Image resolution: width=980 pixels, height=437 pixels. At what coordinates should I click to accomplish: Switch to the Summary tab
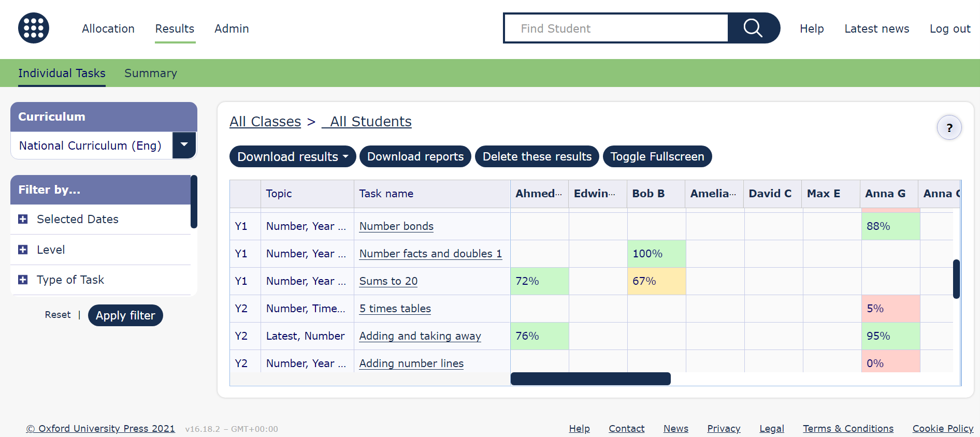click(x=151, y=73)
